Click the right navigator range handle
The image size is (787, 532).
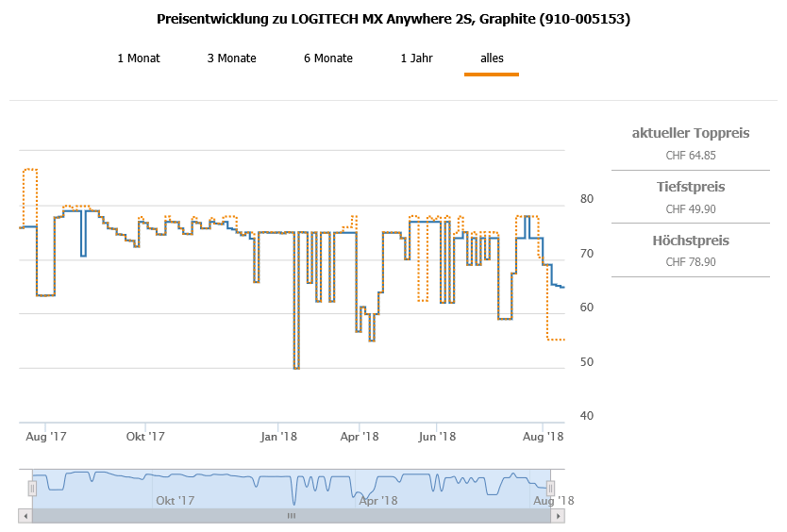tap(552, 488)
